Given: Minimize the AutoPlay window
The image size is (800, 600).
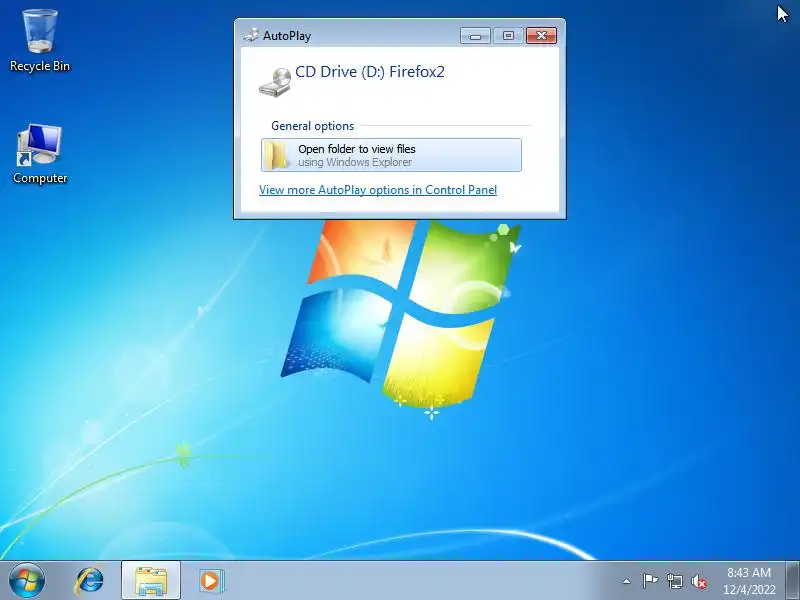Looking at the screenshot, I should tap(476, 36).
